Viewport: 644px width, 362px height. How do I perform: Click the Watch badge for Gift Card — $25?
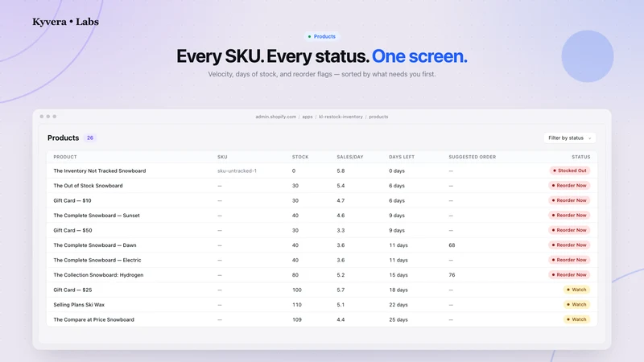click(576, 290)
